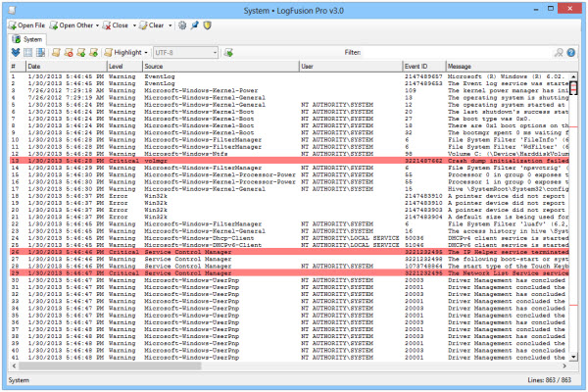
Task: Select row 12 'Microsoft-Windows-Ntfs'
Action: coord(289,154)
